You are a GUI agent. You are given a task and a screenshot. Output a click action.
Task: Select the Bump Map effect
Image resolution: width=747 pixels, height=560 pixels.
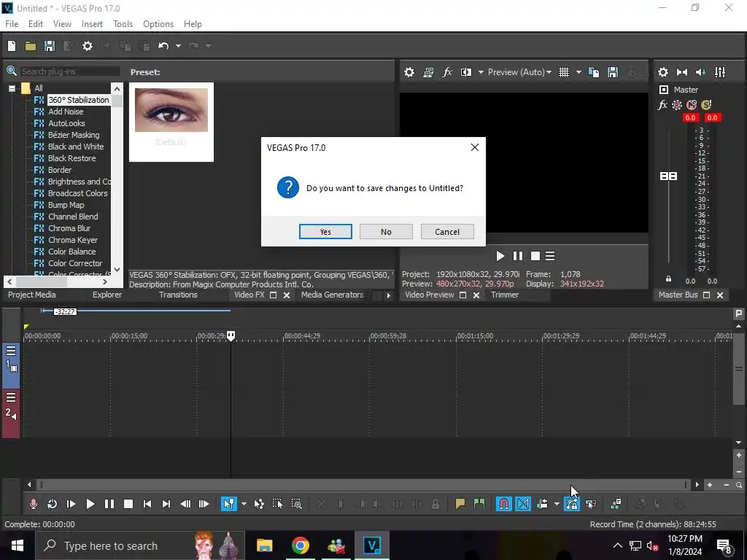click(x=66, y=205)
